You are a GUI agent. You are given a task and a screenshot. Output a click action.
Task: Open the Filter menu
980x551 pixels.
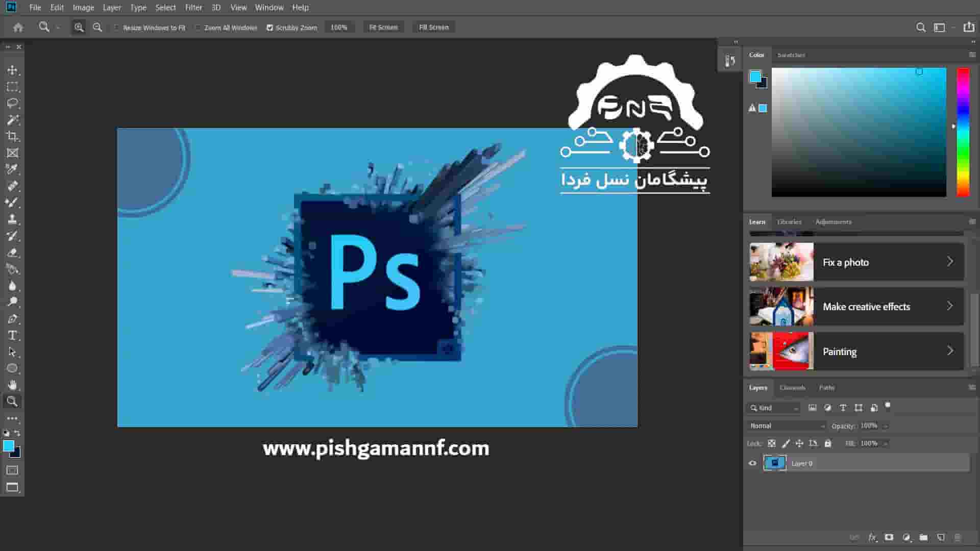pos(193,8)
